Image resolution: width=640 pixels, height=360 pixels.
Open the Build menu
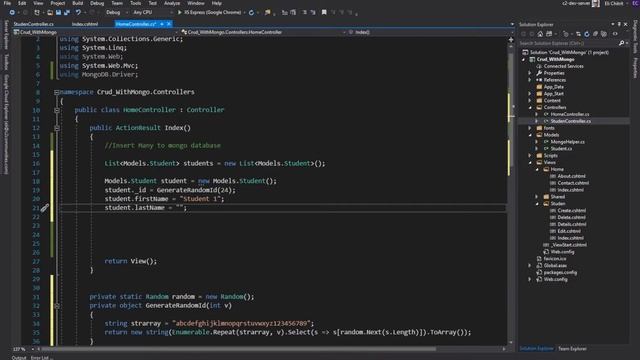pyautogui.click(x=78, y=3)
